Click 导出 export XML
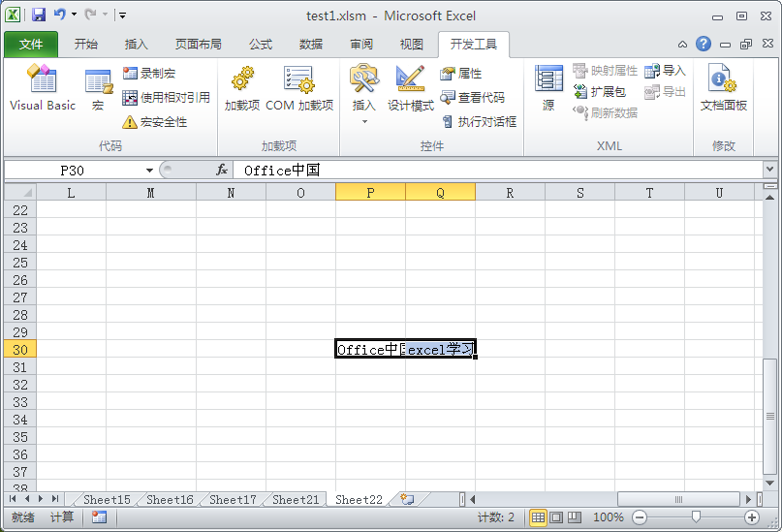This screenshot has width=782, height=532. click(665, 92)
